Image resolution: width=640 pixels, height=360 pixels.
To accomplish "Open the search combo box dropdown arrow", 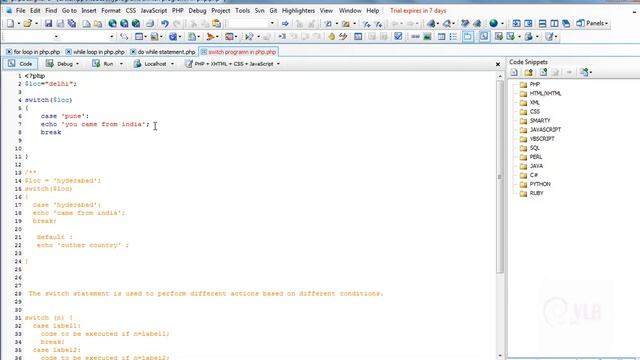I will coord(272,24).
